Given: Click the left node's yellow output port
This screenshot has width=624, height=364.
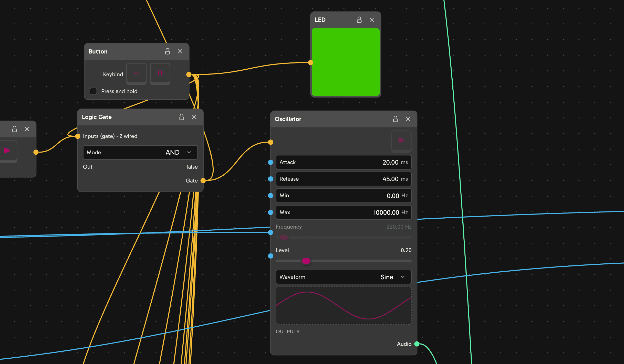Looking at the screenshot, I should click(x=36, y=152).
